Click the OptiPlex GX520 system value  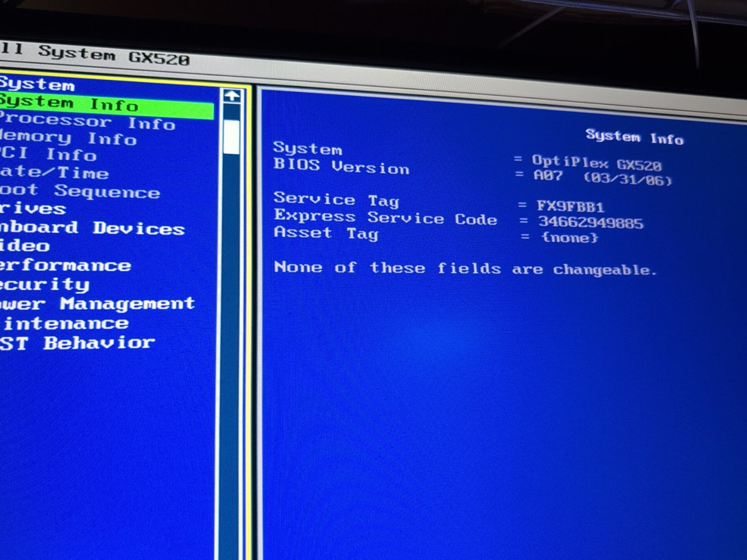(x=597, y=164)
